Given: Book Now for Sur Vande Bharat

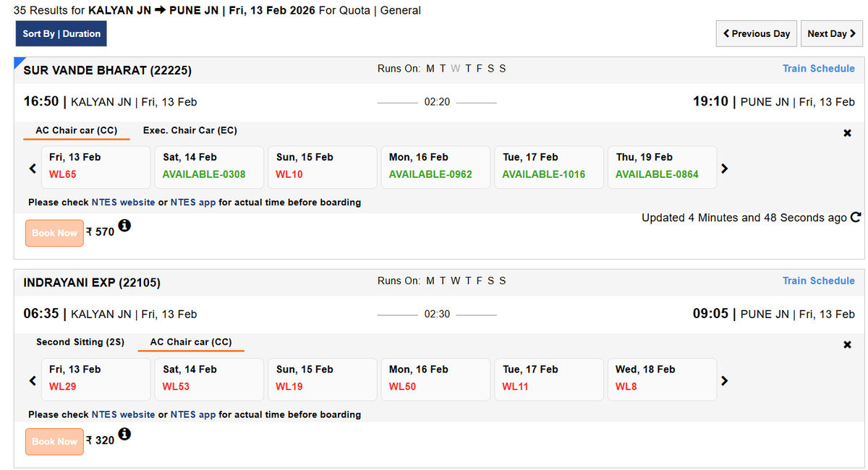Looking at the screenshot, I should click(54, 233).
